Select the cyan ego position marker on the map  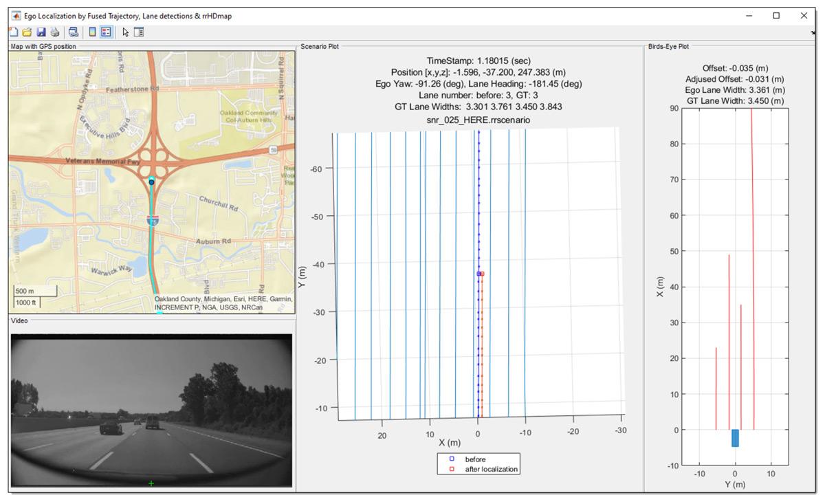click(150, 182)
